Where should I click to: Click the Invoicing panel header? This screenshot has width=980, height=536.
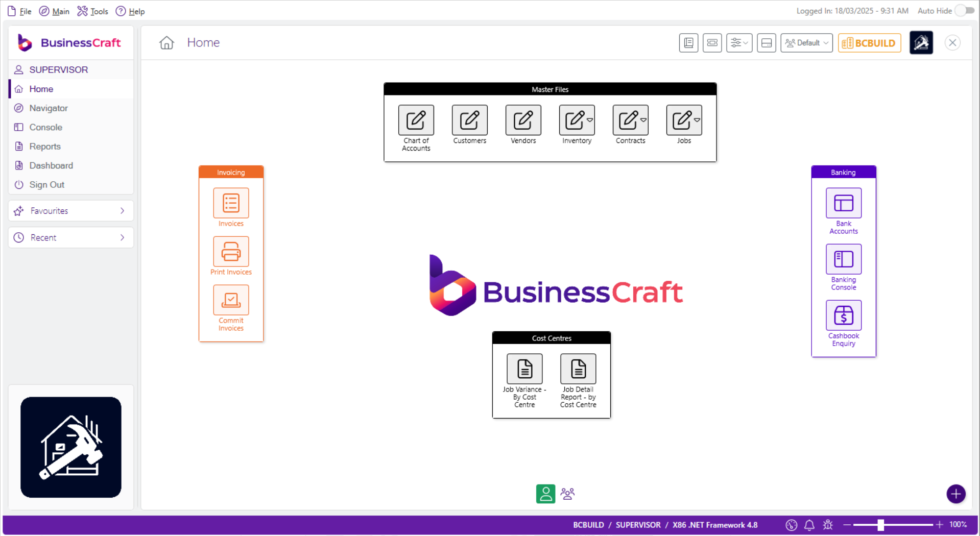click(231, 173)
